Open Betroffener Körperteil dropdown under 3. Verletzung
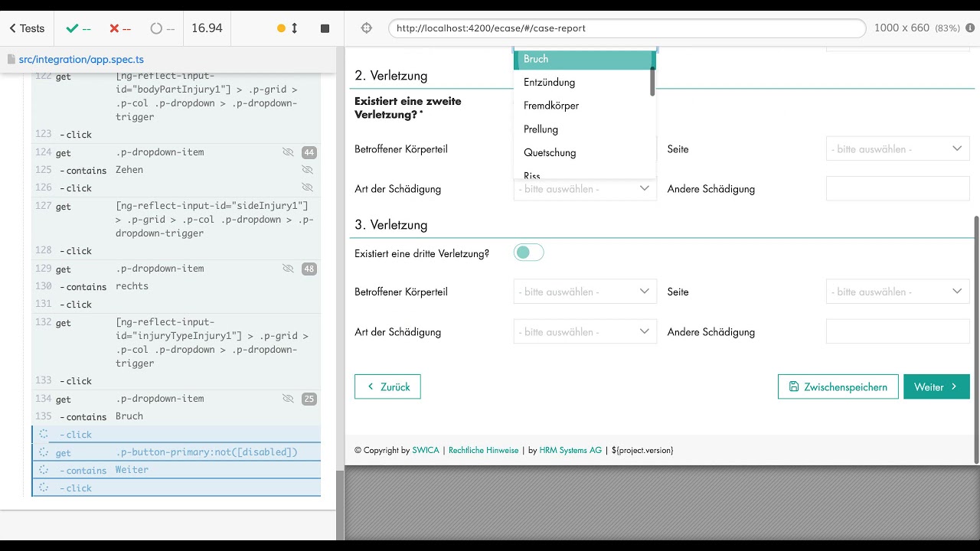980x551 pixels. coord(585,292)
